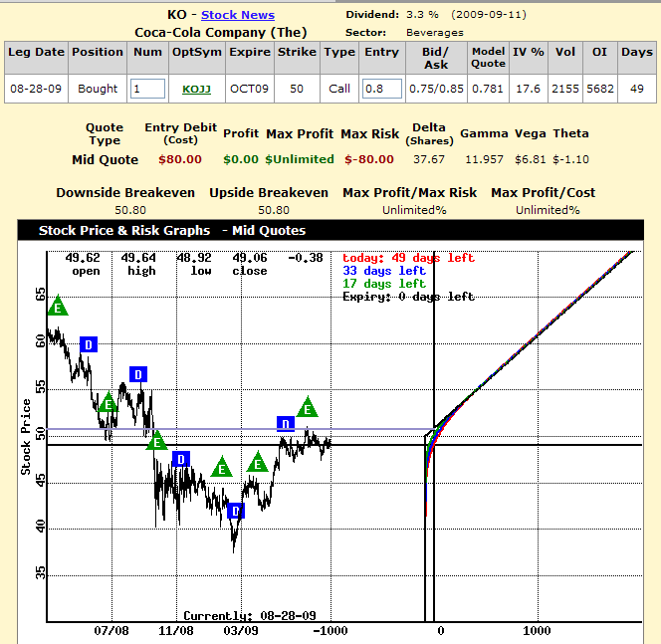661x644 pixels.
Task: Click the upside breakeven '50.80' value
Action: pos(274,210)
